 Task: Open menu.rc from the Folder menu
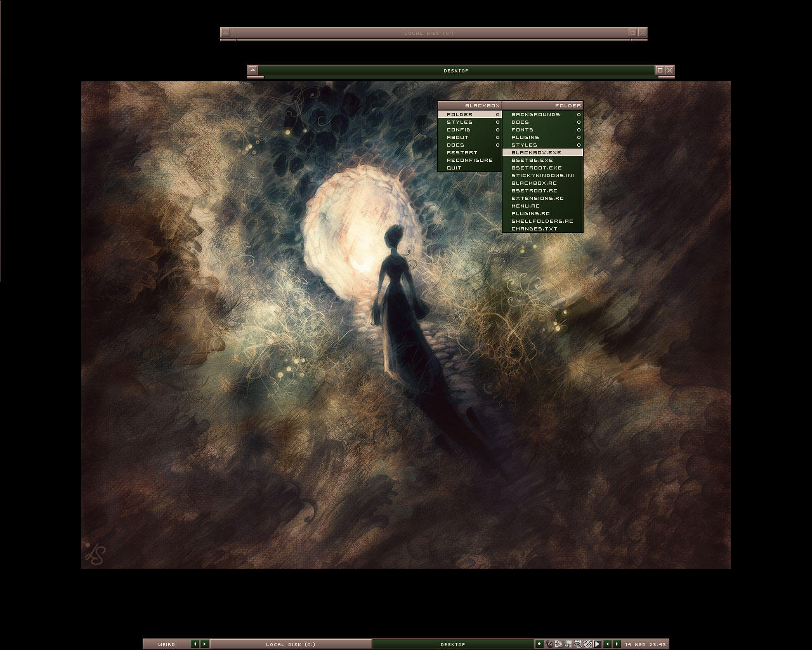click(x=542, y=206)
